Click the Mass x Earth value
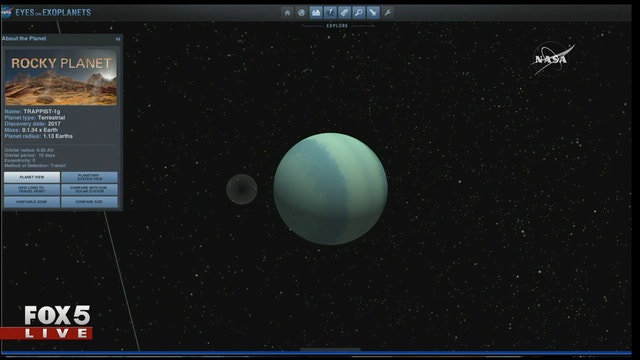The width and height of the screenshot is (640, 360). point(40,130)
